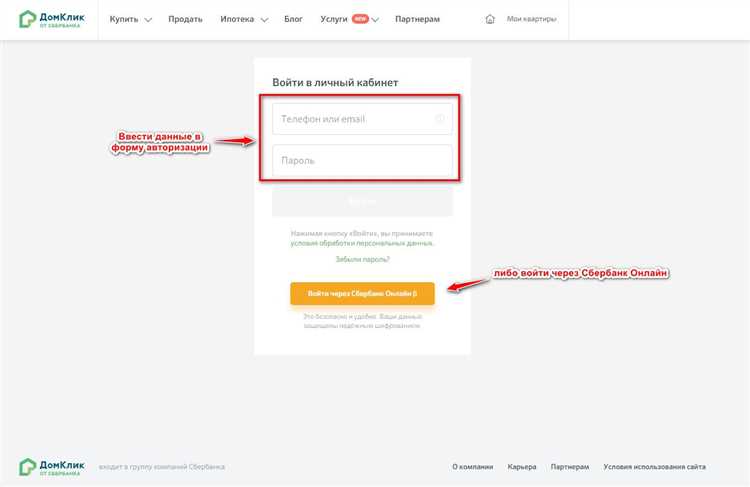750x487 pixels.
Task: Focus the Телефон или email field
Action: pos(362,119)
